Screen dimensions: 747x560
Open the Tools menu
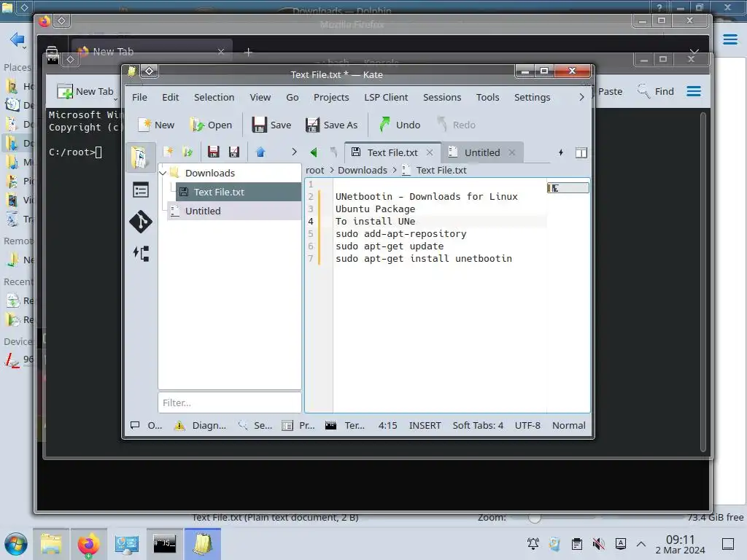coord(487,97)
